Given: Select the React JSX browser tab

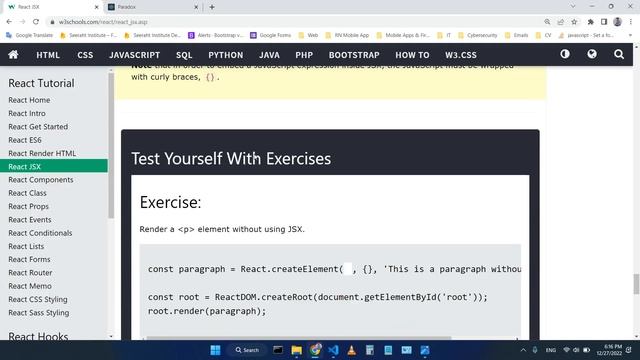Looking at the screenshot, I should tap(53, 7).
